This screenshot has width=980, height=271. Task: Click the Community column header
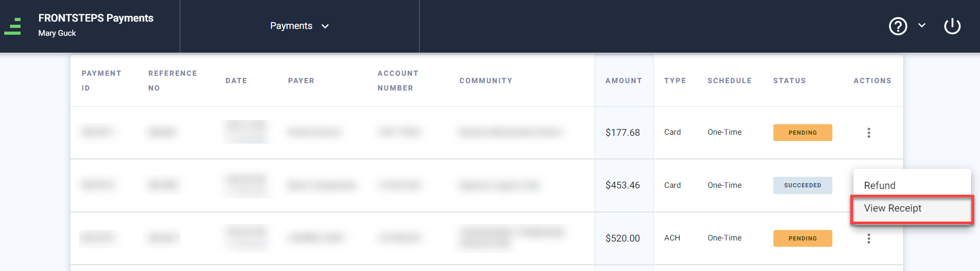tap(486, 81)
